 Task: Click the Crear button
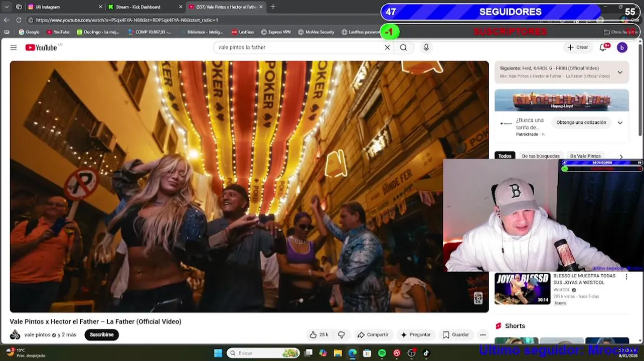tap(577, 48)
